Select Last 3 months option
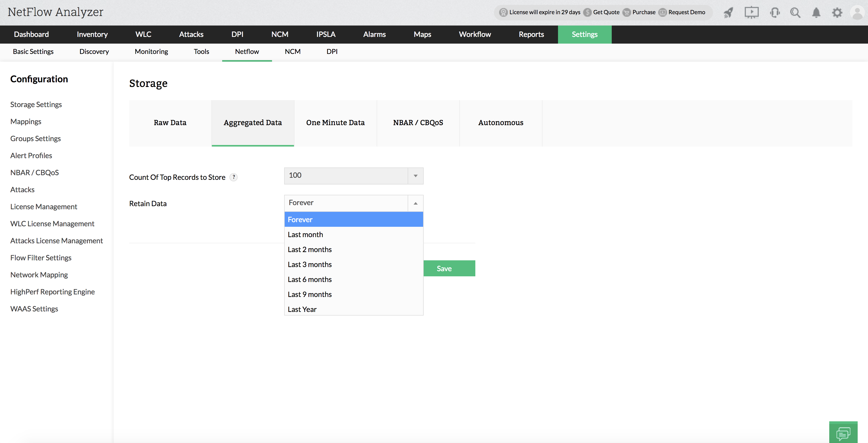Viewport: 868px width, 443px height. 310,265
